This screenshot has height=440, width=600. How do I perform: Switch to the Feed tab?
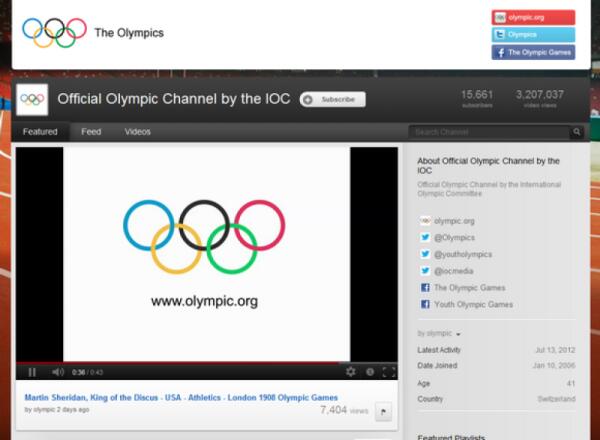[91, 132]
